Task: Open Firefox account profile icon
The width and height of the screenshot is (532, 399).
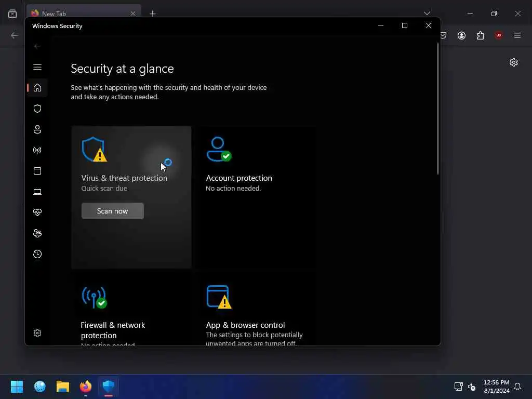Action: point(461,35)
